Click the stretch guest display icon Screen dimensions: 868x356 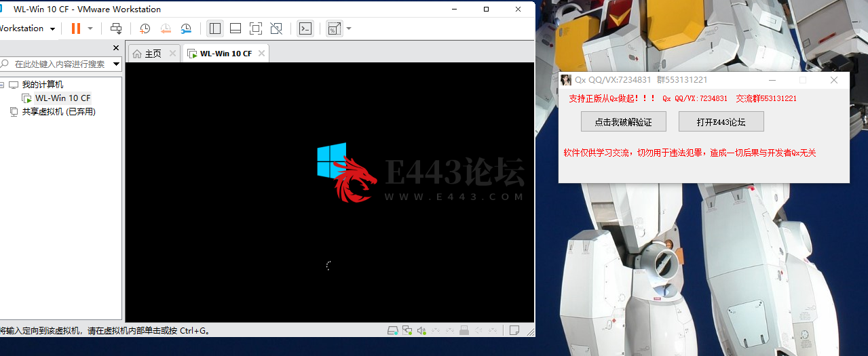(x=334, y=28)
